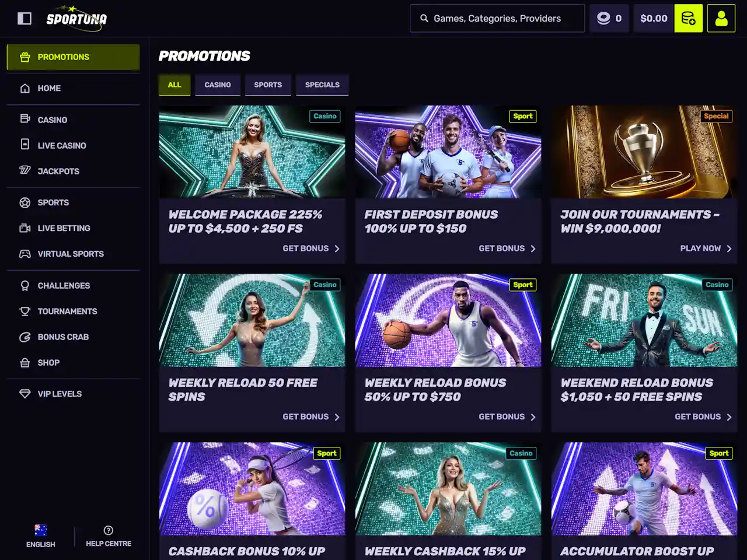This screenshot has height=560, width=747.
Task: Click the Sportuna logo
Action: click(76, 19)
